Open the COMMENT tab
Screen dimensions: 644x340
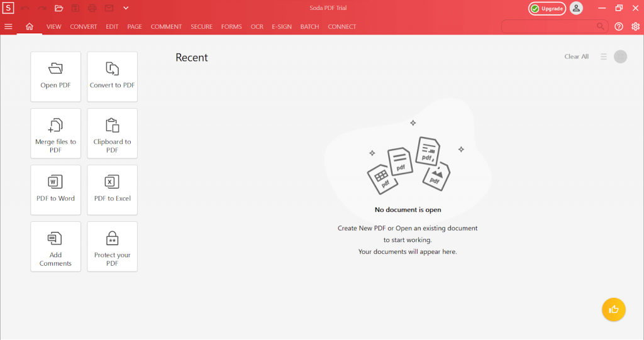coord(166,26)
